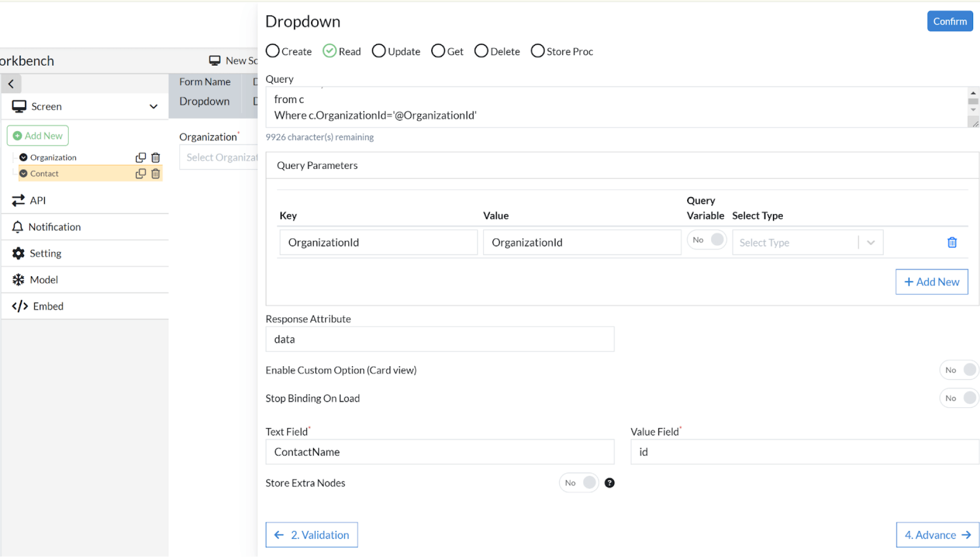Image resolution: width=980 pixels, height=557 pixels.
Task: Expand the Screen section chevron
Action: (x=153, y=107)
